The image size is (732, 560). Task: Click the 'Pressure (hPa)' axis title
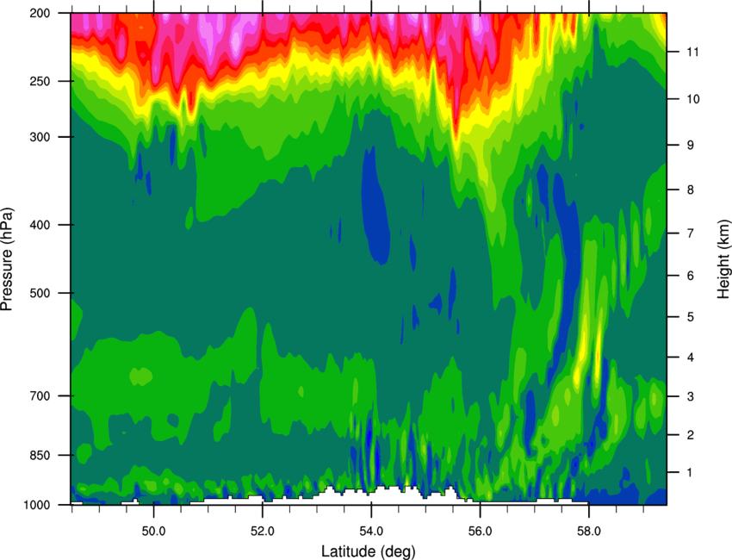7,258
